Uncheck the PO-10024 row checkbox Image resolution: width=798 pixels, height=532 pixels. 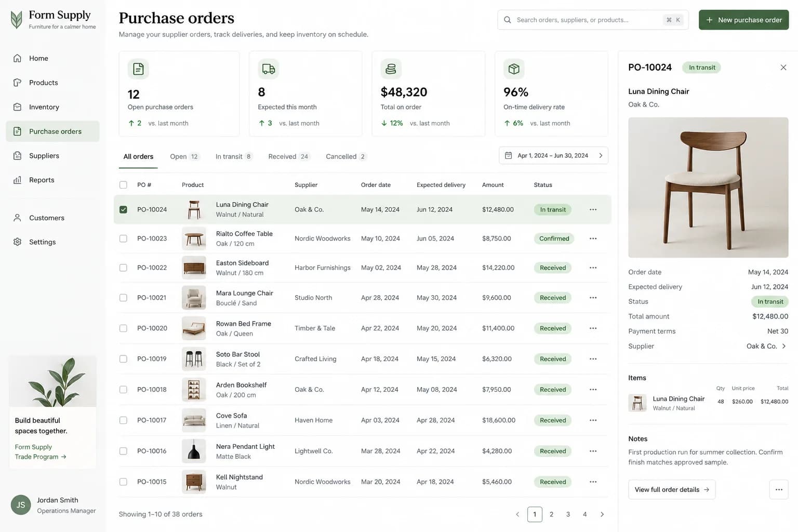pyautogui.click(x=123, y=210)
